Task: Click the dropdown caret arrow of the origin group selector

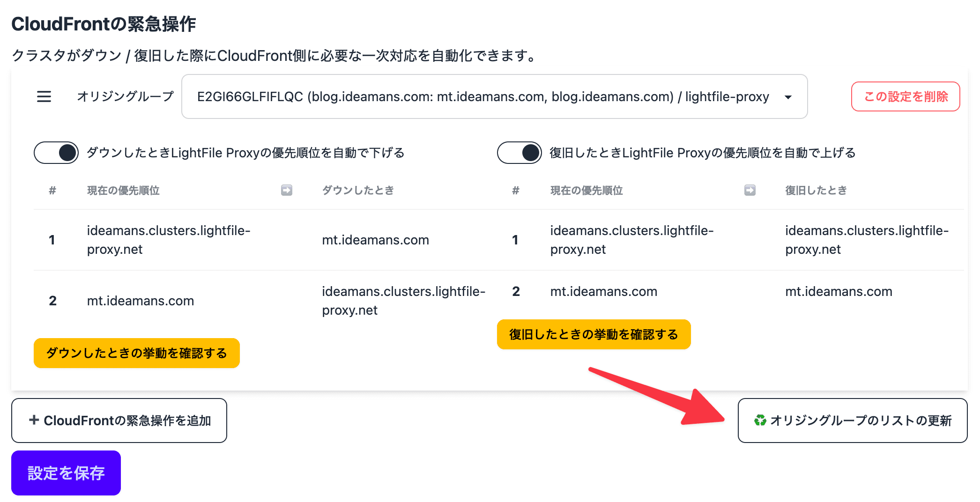Action: 788,97
